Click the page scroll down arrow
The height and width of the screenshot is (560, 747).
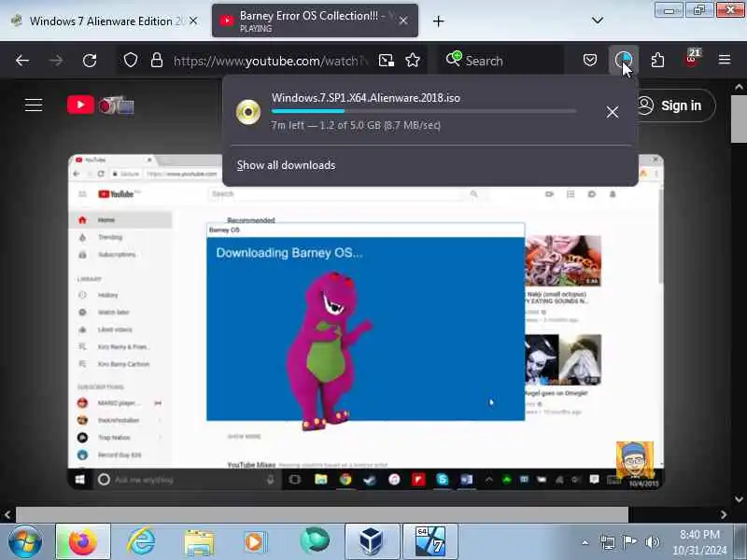[x=739, y=499]
